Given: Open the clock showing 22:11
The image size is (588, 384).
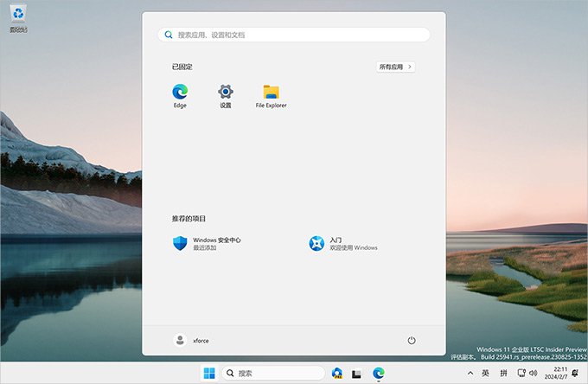Looking at the screenshot, I should (556, 373).
